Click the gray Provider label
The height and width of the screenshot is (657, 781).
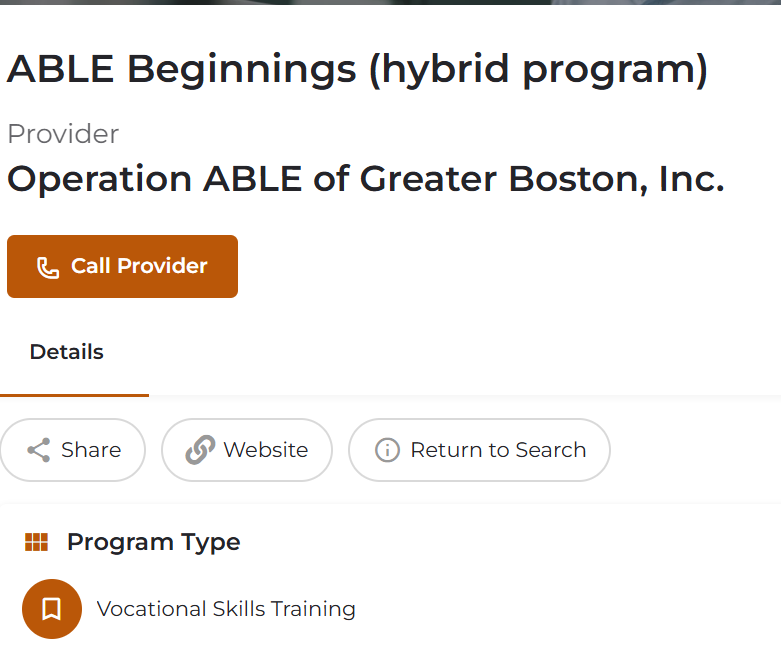click(63, 134)
